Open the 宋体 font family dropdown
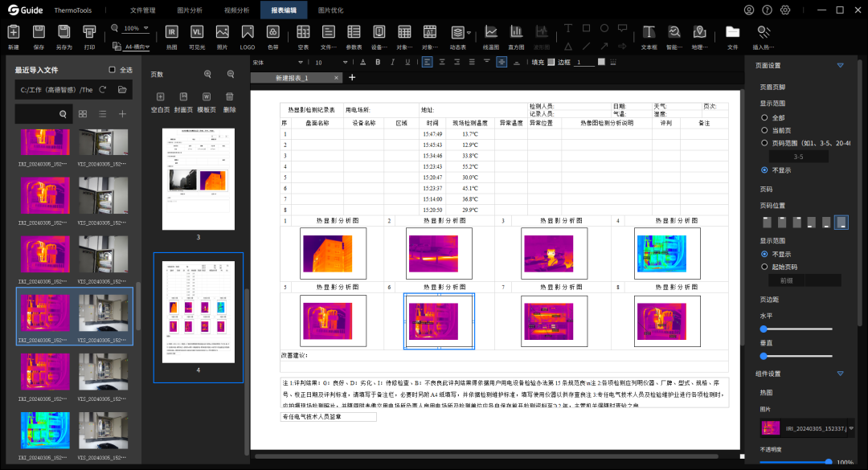The height and width of the screenshot is (470, 868). (301, 63)
